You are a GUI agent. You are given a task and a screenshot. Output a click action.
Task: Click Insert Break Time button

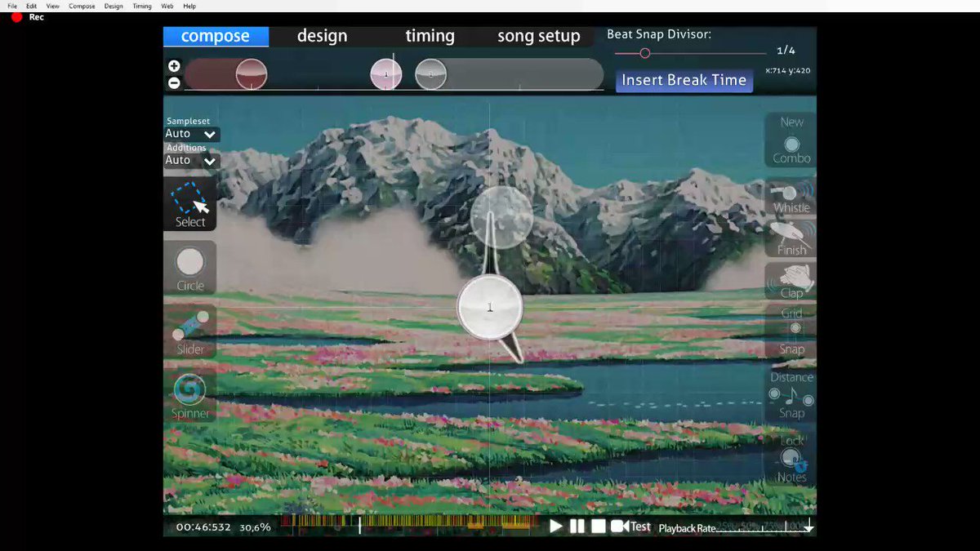pos(684,80)
